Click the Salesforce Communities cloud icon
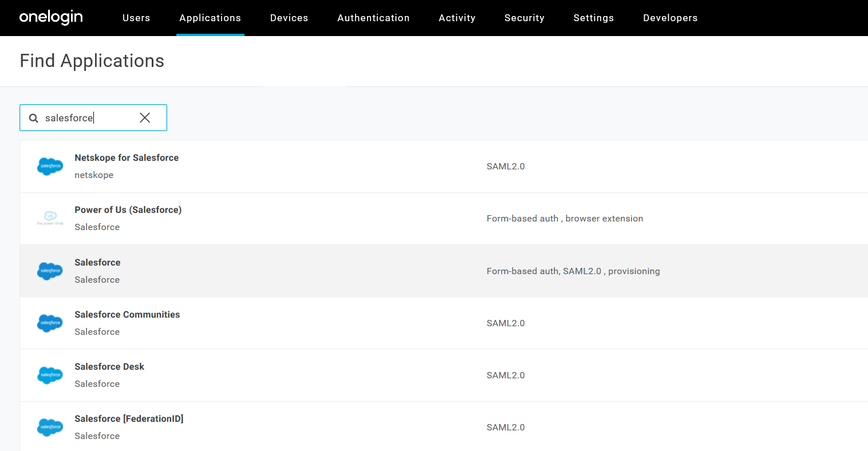Screen dimensions: 868x451 50,323
